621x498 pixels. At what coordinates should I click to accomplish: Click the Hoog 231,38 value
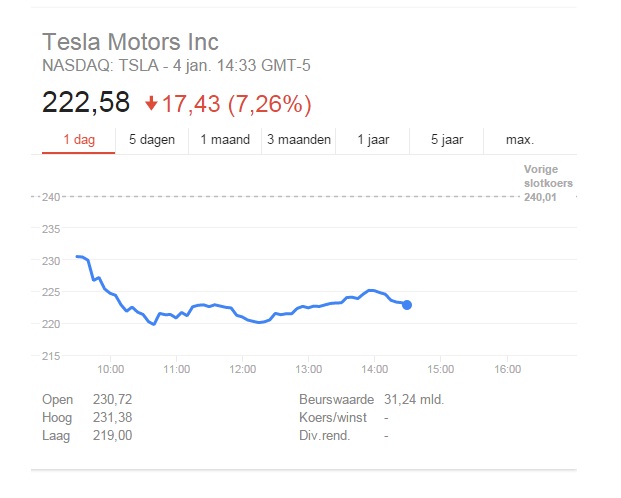pyautogui.click(x=110, y=418)
